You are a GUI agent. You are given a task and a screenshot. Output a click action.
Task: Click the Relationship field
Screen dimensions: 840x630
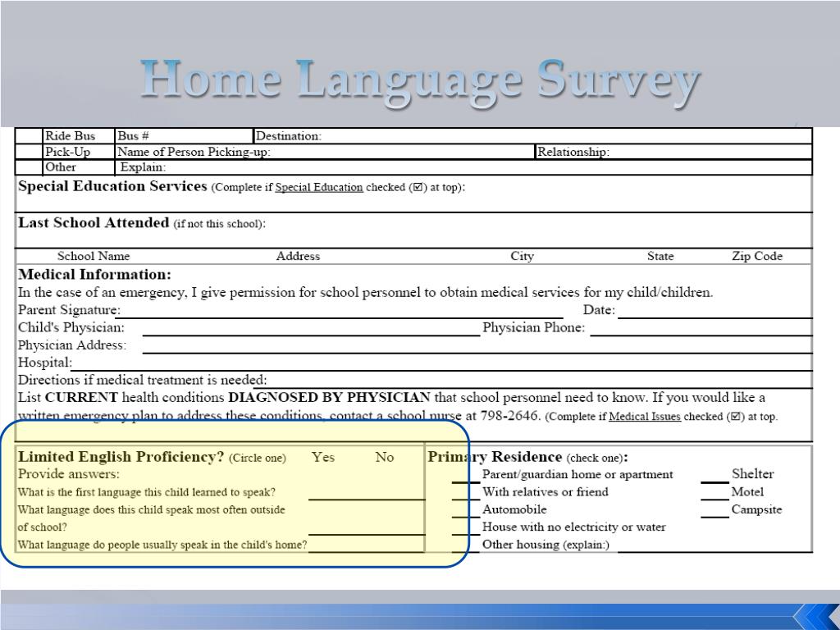tap(674, 152)
